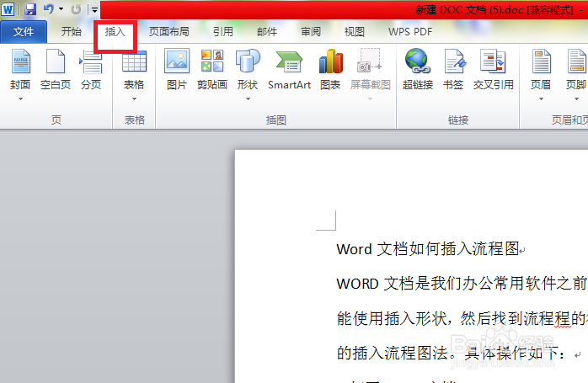Screen dimensions: 588x383
Task: Click the redo/repeat icon
Action: (x=76, y=9)
